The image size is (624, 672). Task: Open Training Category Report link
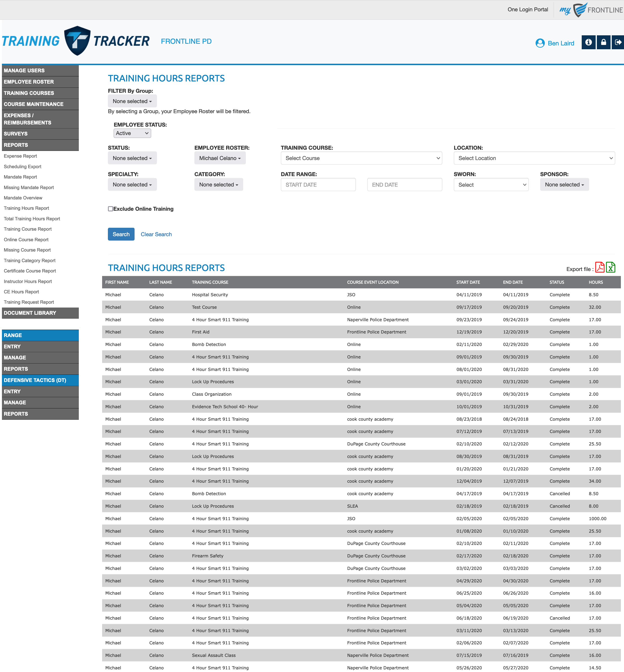(30, 260)
